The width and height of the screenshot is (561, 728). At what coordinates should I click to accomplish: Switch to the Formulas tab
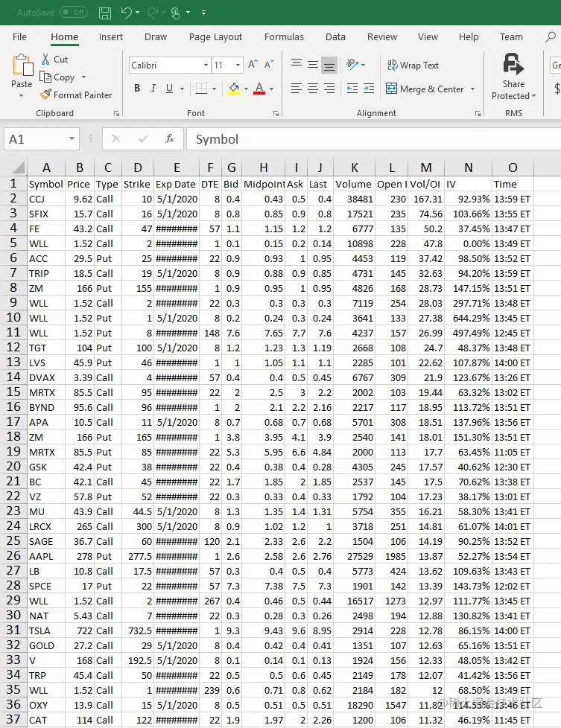[284, 37]
